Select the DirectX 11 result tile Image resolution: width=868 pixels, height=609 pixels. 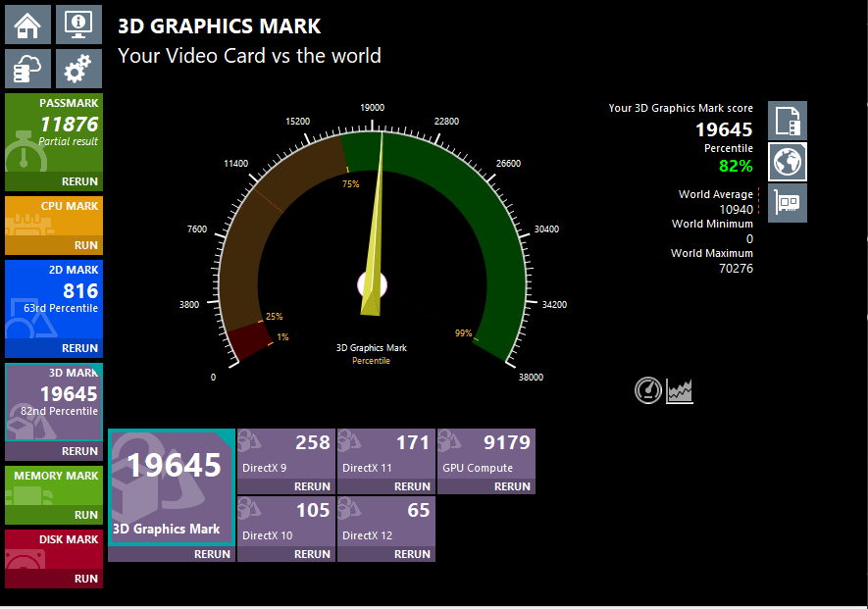pyautogui.click(x=385, y=452)
